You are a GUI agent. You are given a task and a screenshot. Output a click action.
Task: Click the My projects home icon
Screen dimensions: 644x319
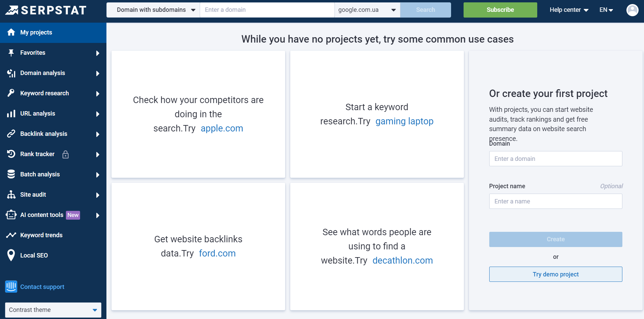point(11,32)
